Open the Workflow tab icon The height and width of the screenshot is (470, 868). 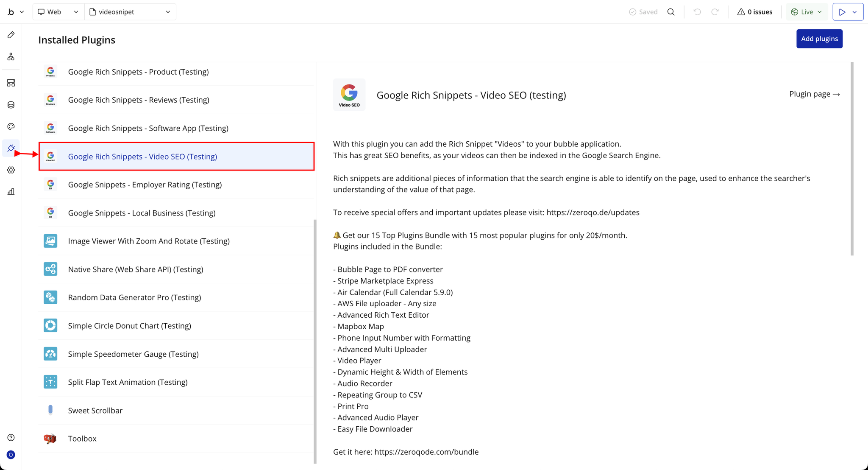[x=11, y=56]
